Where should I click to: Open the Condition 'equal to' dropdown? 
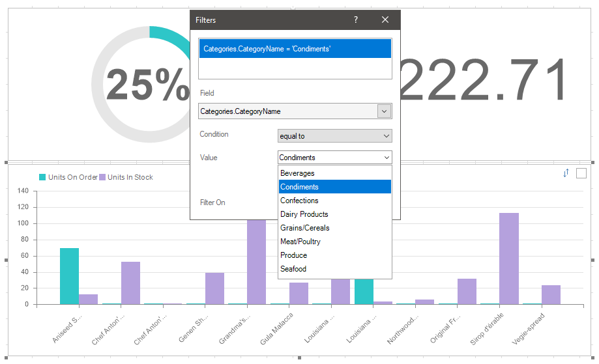point(334,136)
